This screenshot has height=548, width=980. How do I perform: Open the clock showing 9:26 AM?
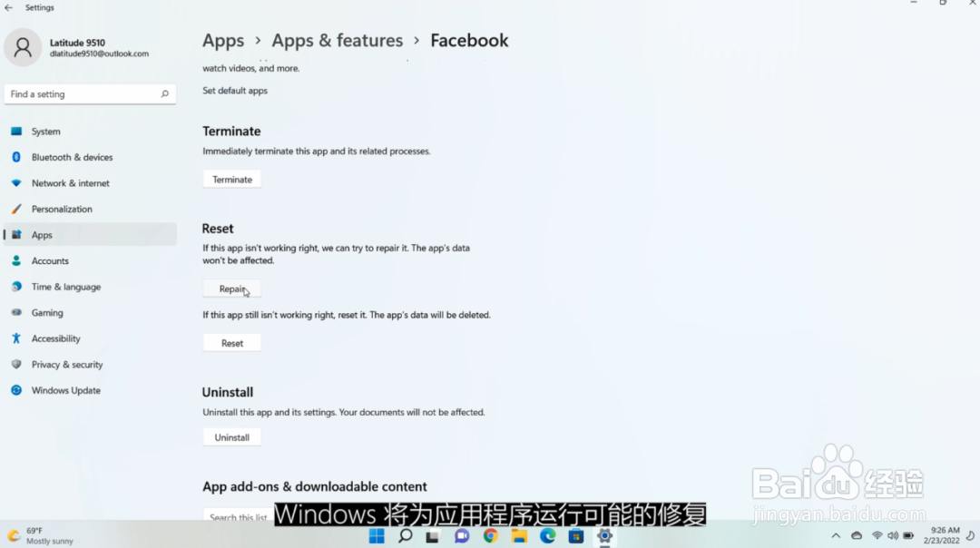(x=941, y=535)
